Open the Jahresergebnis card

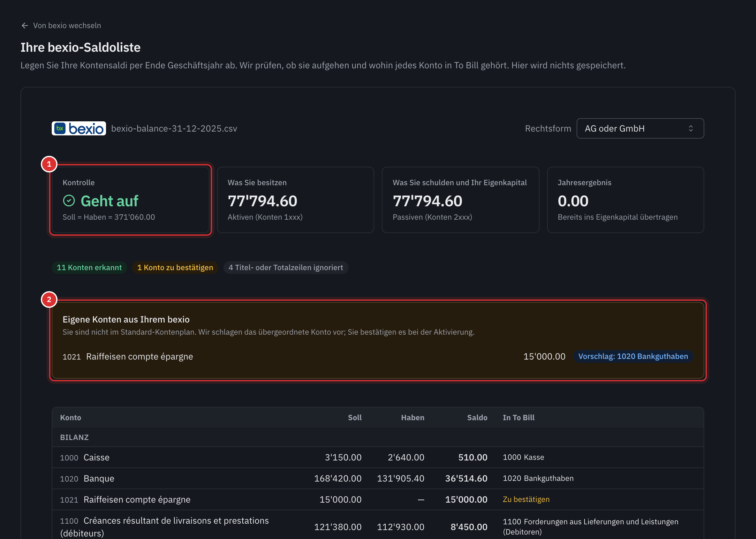[x=625, y=200]
